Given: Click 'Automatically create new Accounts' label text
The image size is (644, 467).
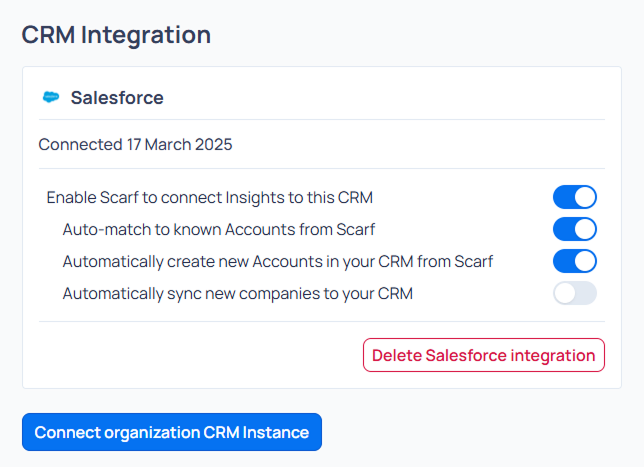Looking at the screenshot, I should (x=277, y=261).
